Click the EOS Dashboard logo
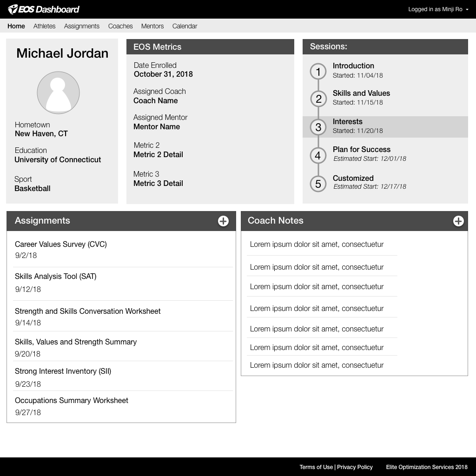Image resolution: width=476 pixels, height=476 pixels. [x=43, y=9]
